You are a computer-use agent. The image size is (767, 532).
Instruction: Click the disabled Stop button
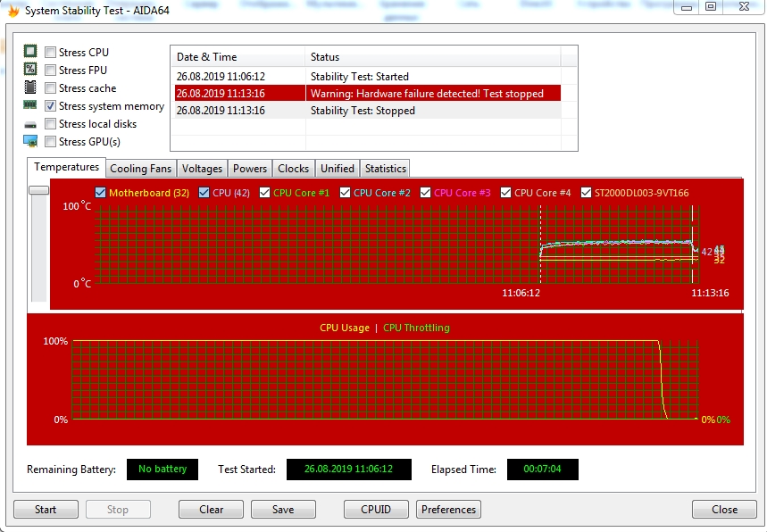tap(118, 510)
